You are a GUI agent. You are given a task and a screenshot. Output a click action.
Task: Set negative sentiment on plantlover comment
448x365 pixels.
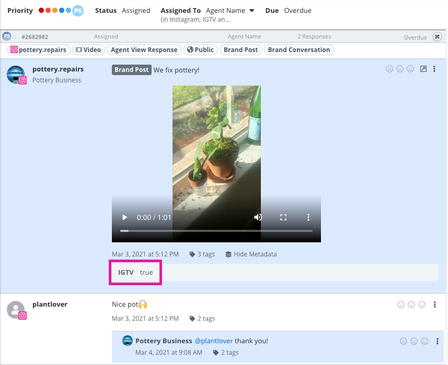(401, 304)
